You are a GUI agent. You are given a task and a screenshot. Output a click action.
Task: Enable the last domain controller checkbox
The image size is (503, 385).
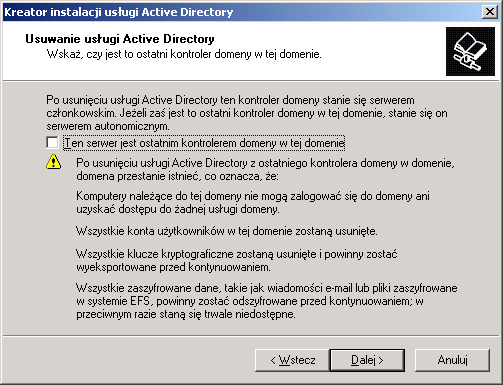tap(52, 143)
